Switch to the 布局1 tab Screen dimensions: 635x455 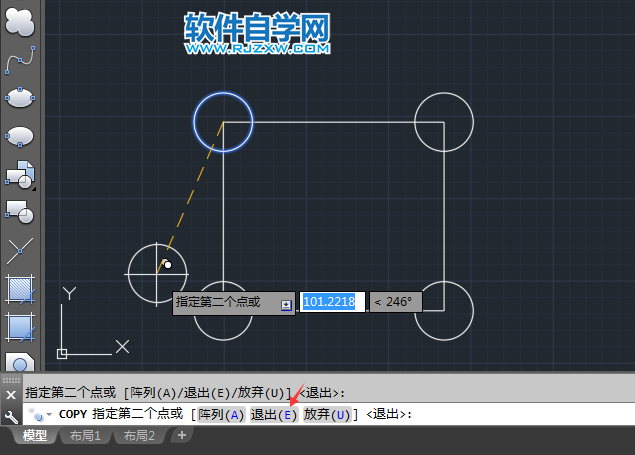pos(85,436)
